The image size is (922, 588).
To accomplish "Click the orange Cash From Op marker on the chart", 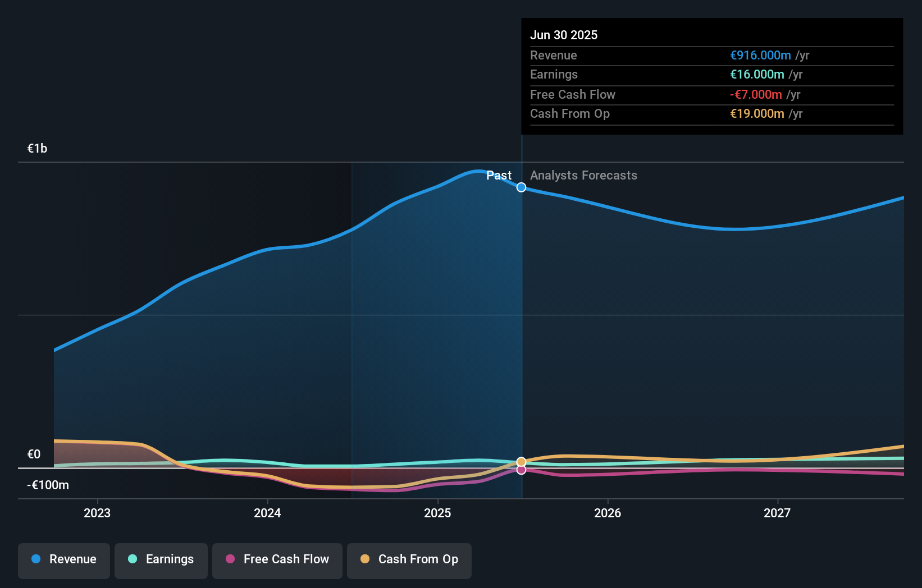I will click(522, 462).
